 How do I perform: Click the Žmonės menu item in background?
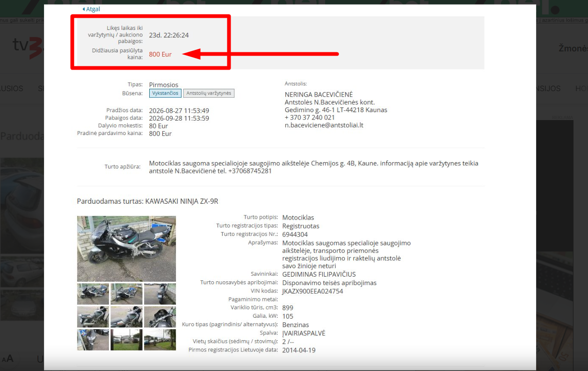tap(573, 48)
